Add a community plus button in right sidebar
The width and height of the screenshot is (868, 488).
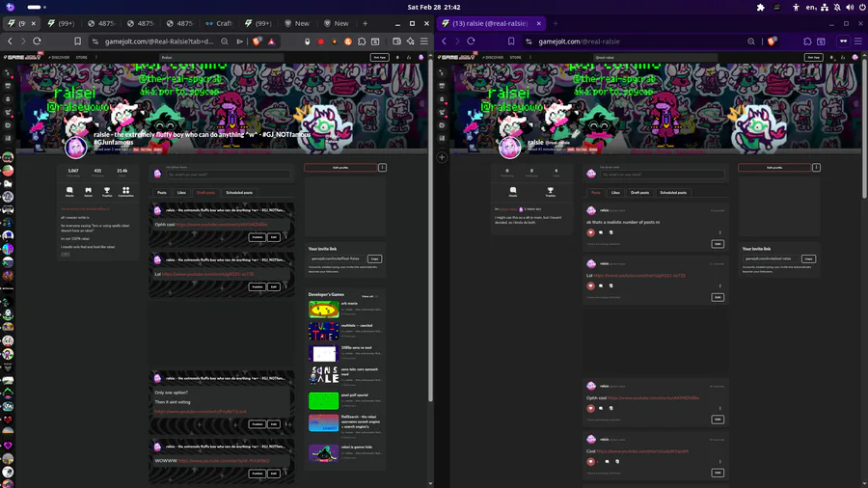442,158
